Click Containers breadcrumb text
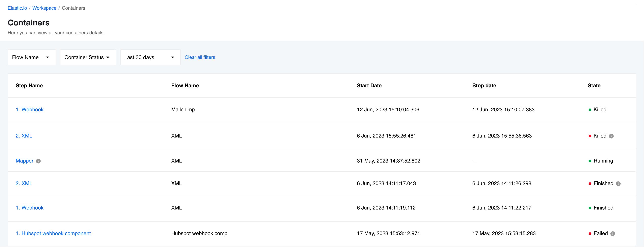This screenshot has height=247, width=644. [74, 8]
